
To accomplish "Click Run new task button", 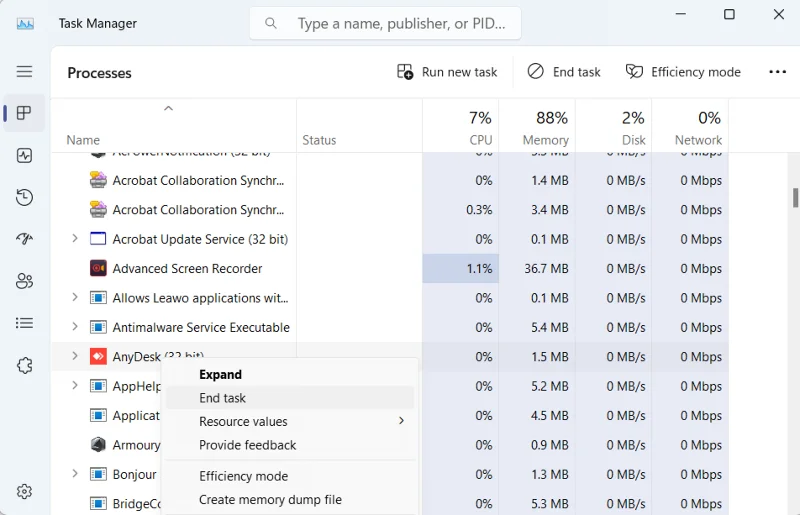I will click(x=447, y=72).
